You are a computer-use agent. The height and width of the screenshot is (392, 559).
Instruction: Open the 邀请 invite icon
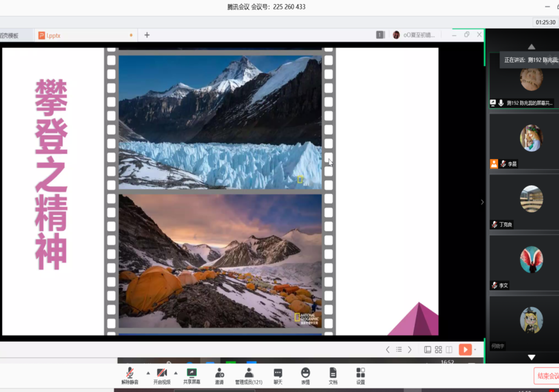click(x=219, y=376)
